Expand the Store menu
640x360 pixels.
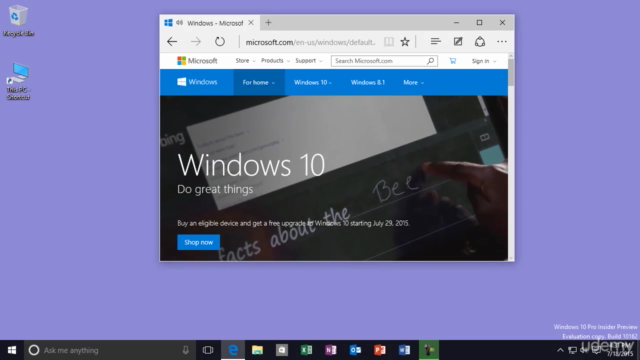[x=245, y=61]
